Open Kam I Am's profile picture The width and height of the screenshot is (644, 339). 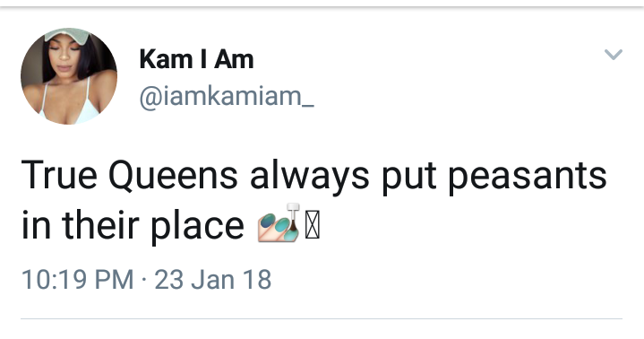tap(69, 76)
